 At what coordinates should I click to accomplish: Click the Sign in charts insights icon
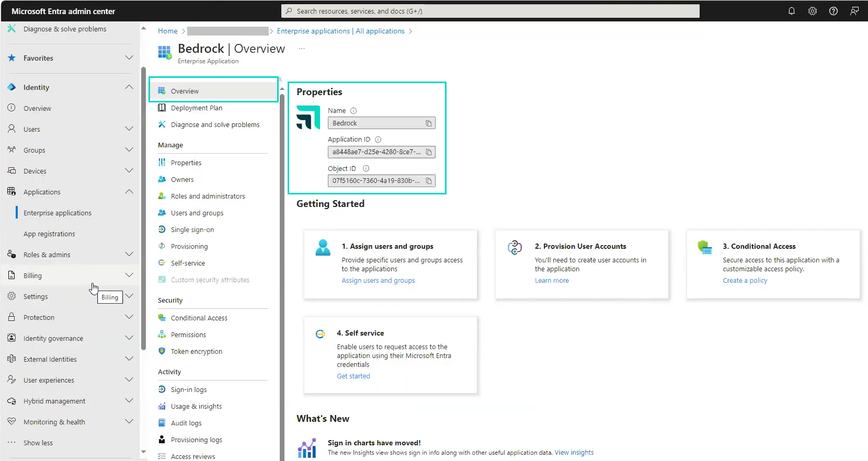(x=307, y=448)
